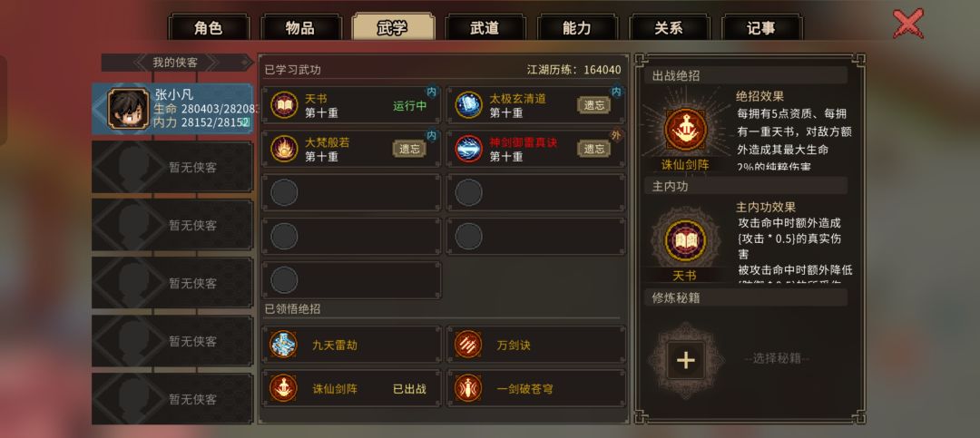Click 遗忘 beside 神剑御雷真诀
This screenshot has width=980, height=438.
(x=593, y=149)
